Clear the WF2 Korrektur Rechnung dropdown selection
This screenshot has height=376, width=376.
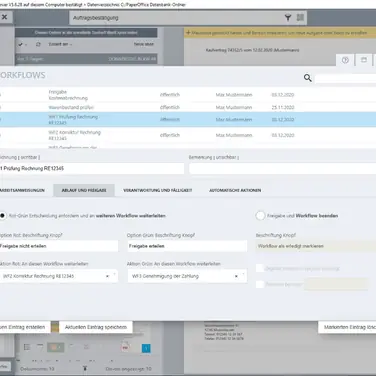[107, 276]
